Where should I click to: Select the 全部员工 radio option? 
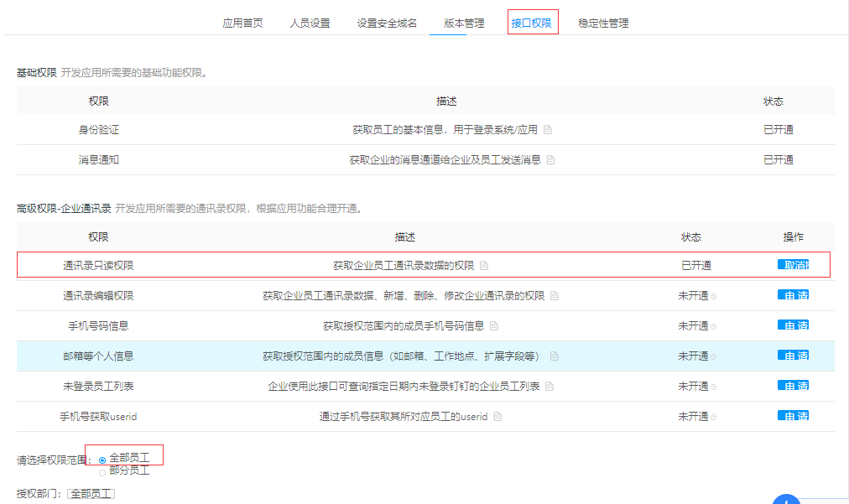[102, 460]
